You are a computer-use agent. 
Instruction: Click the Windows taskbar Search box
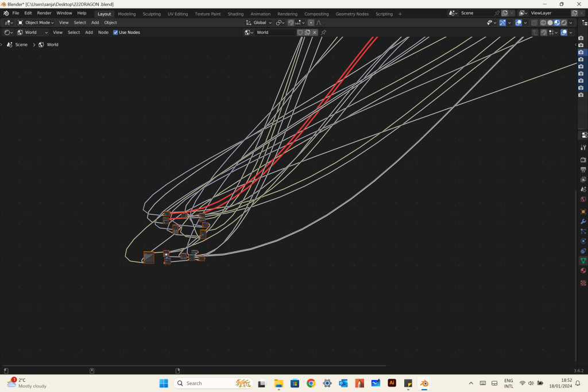(x=213, y=383)
